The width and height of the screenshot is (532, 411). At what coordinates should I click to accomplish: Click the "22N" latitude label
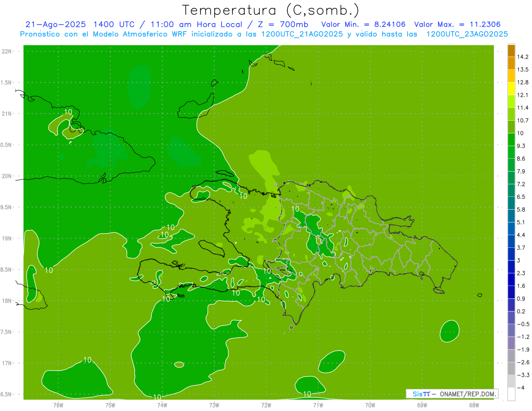click(8, 51)
